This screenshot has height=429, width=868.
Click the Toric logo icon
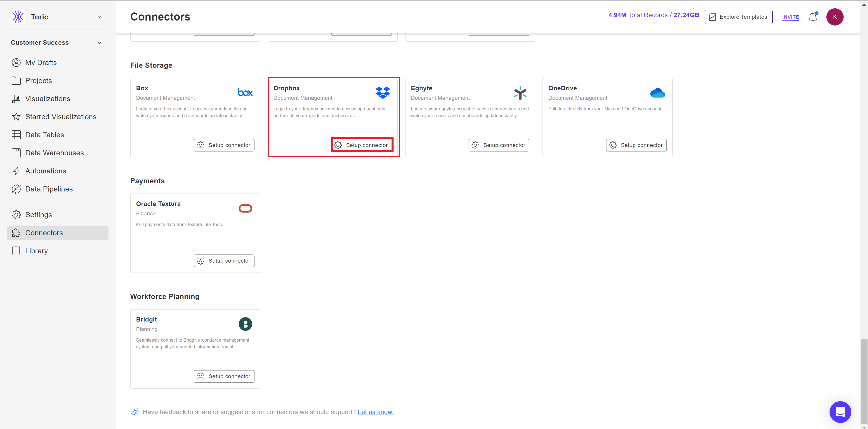[x=18, y=17]
